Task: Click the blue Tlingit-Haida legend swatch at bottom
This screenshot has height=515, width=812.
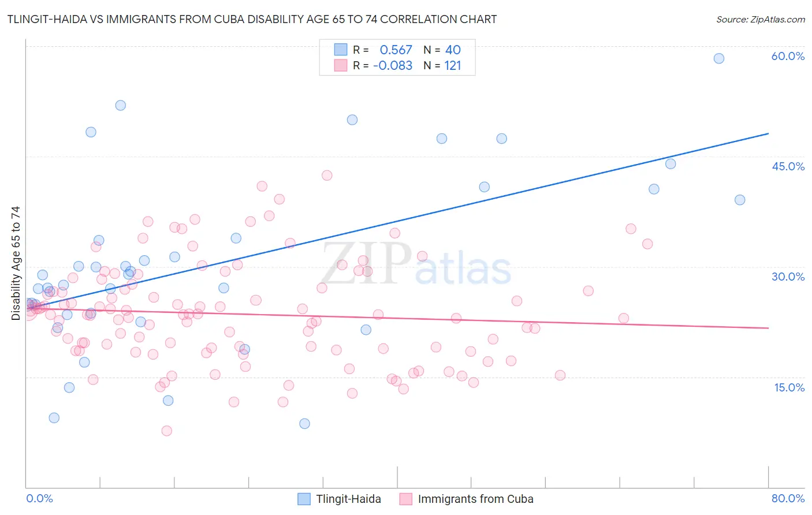Action: click(x=304, y=499)
